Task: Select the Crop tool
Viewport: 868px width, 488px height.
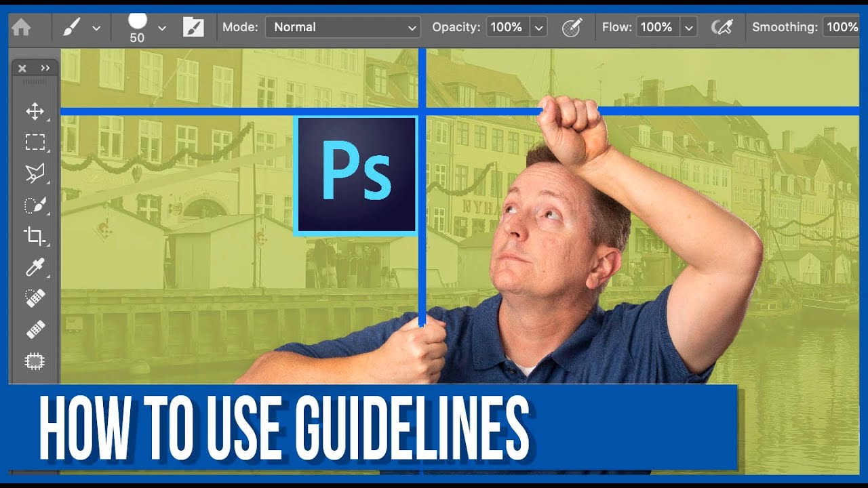Action: click(x=35, y=237)
